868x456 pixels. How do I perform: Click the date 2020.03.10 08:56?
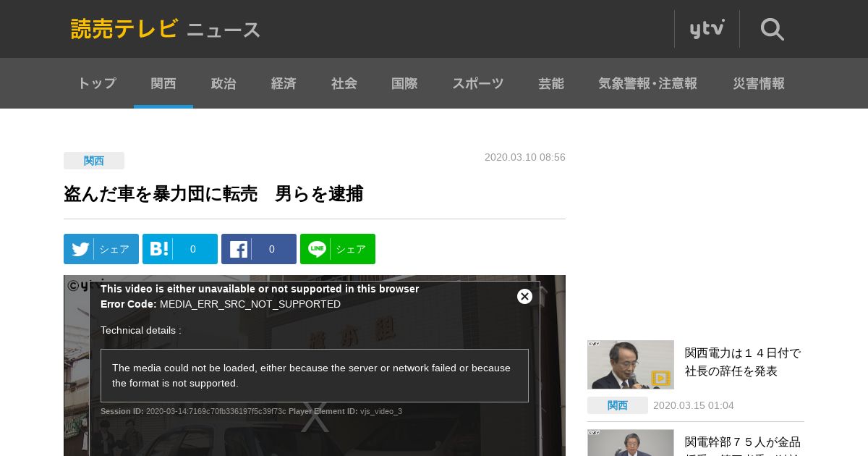pos(525,157)
